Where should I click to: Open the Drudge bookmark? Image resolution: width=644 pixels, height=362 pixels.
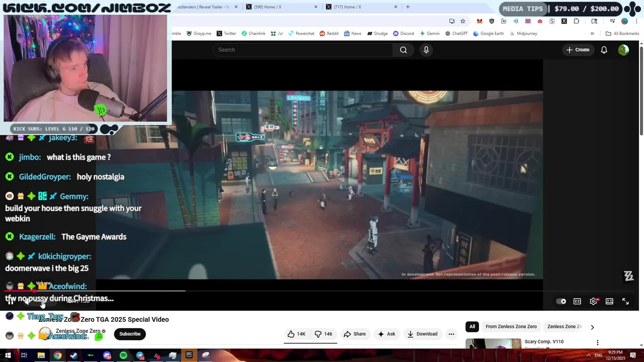tap(377, 34)
